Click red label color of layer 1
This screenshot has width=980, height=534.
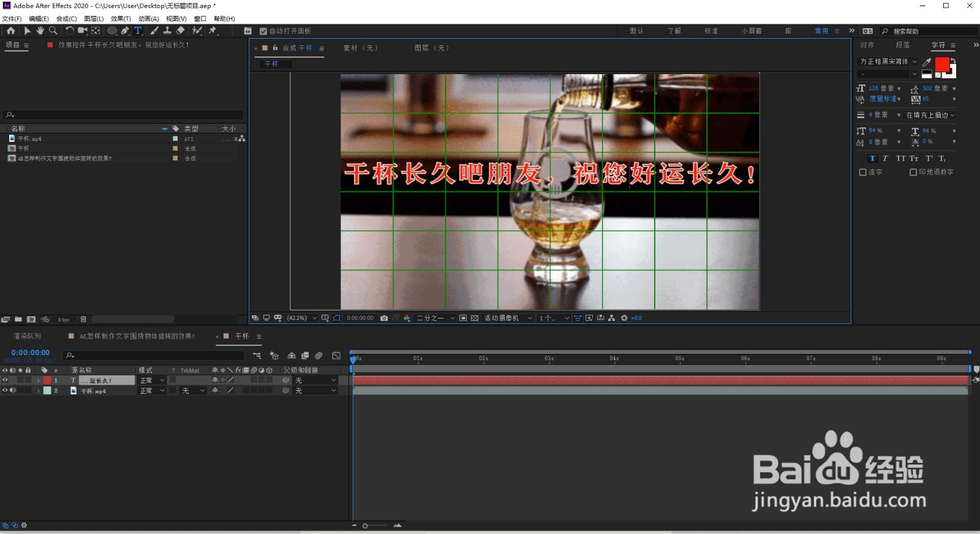click(x=47, y=380)
